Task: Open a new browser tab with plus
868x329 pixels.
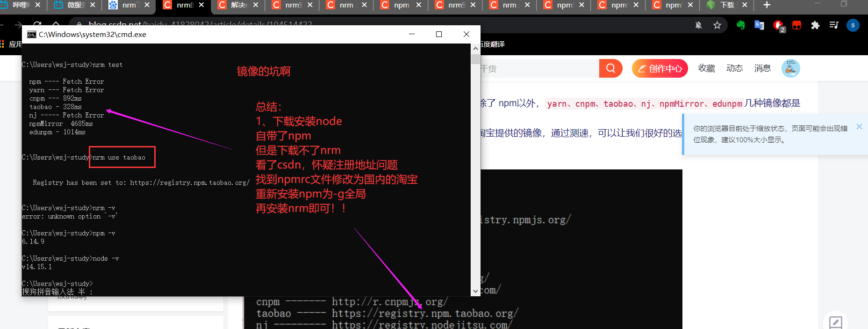Action: 767,5
